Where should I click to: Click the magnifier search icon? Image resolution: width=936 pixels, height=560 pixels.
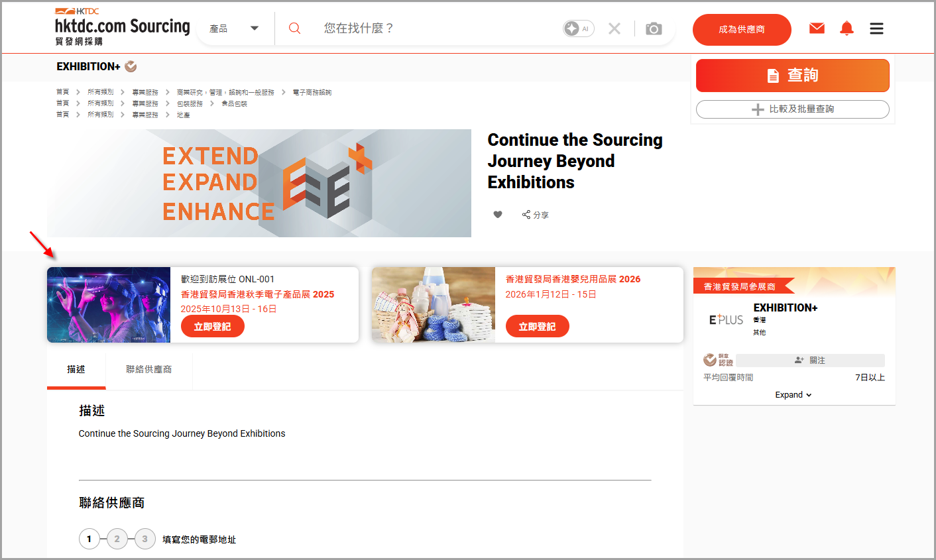coord(295,28)
